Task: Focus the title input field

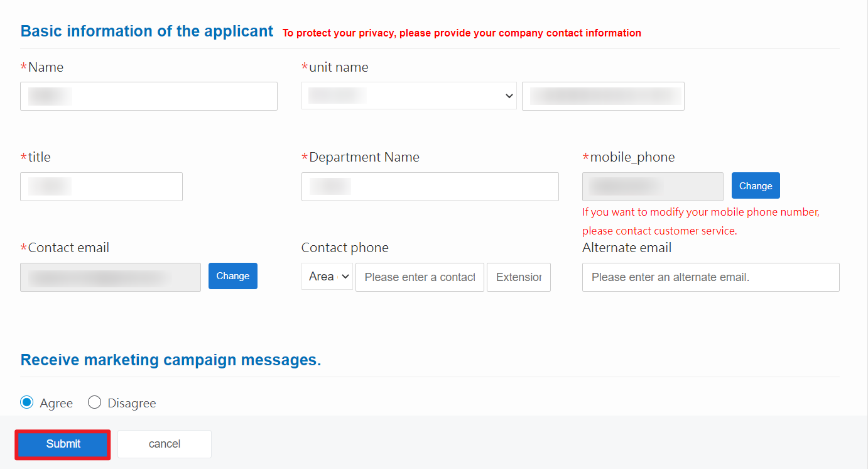Action: 101,187
